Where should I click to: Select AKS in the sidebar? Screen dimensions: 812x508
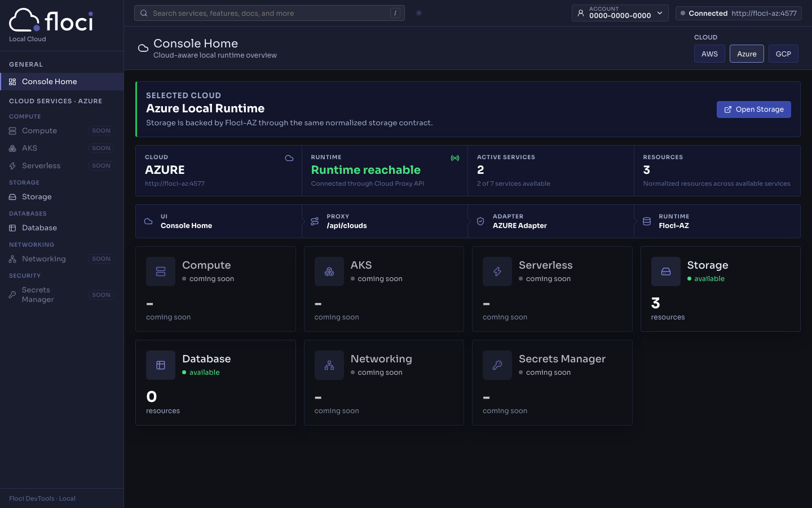(x=62, y=148)
